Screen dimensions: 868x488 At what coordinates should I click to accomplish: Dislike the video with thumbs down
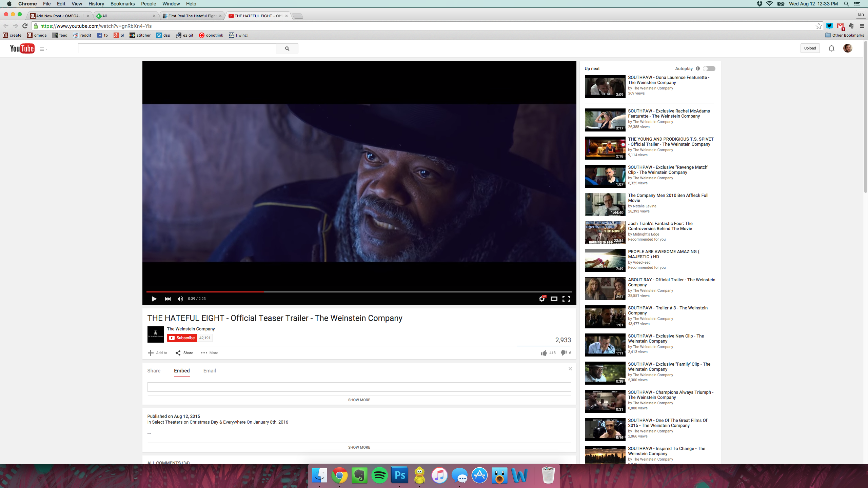click(564, 353)
